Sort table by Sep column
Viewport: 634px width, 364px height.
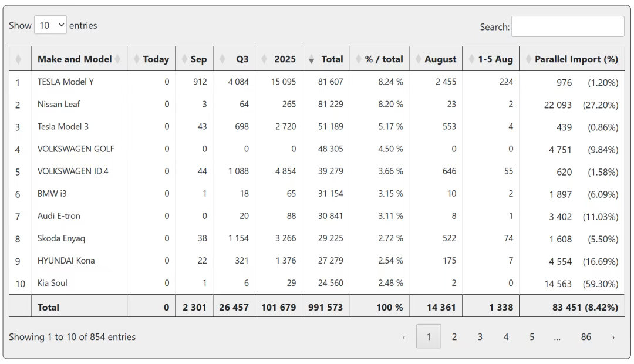pos(194,59)
